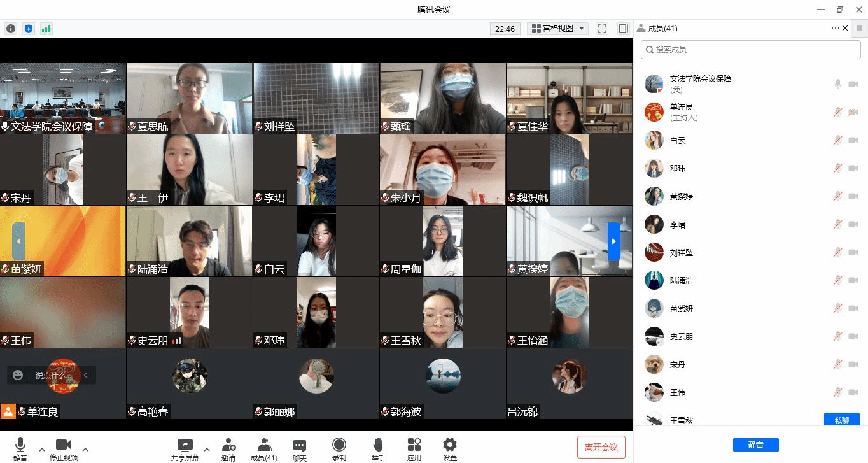Open the Members 成员(41) toolbar item
This screenshot has width=868, height=463.
click(x=263, y=448)
